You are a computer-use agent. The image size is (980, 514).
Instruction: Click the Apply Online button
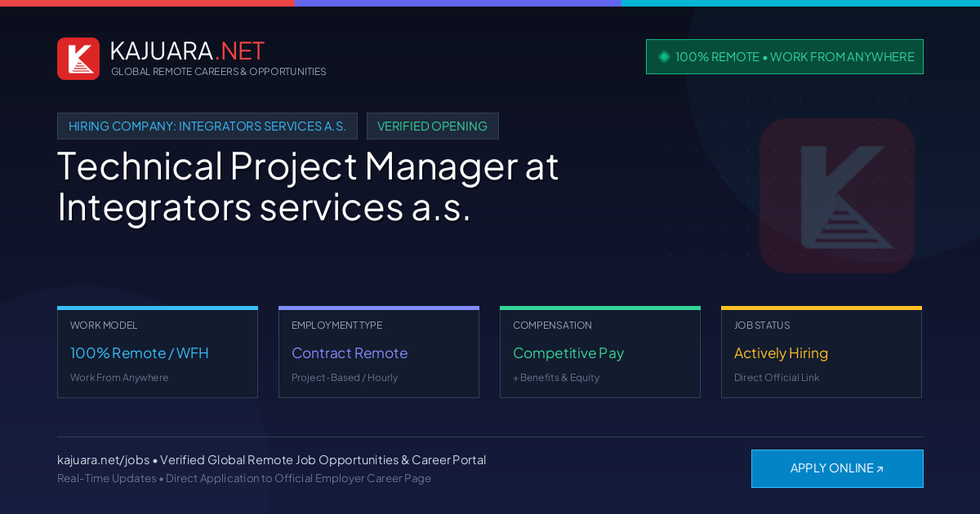[x=837, y=468]
